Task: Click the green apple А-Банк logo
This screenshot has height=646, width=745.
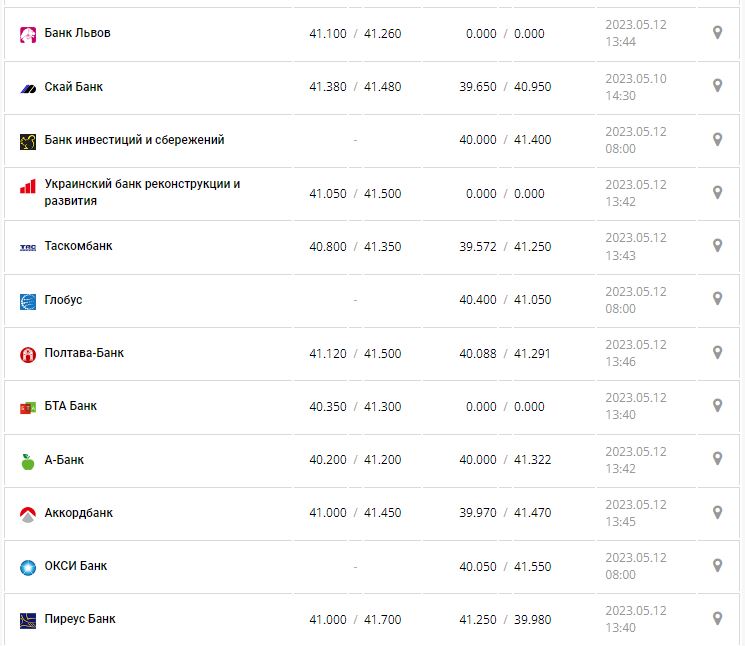Action: 28,461
